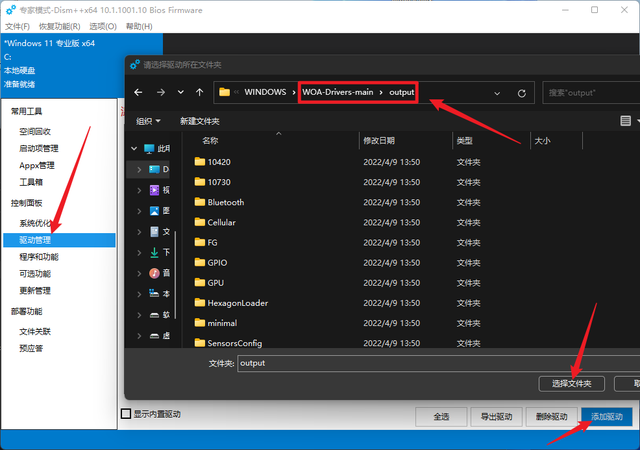This screenshot has height=450, width=640.
Task: Sort by 修改日期 column header
Action: point(379,140)
